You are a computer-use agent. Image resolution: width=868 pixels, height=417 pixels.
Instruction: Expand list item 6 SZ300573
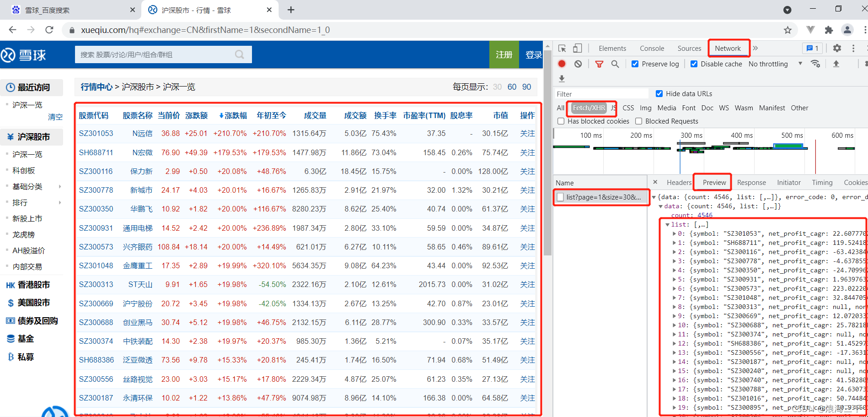tap(675, 289)
